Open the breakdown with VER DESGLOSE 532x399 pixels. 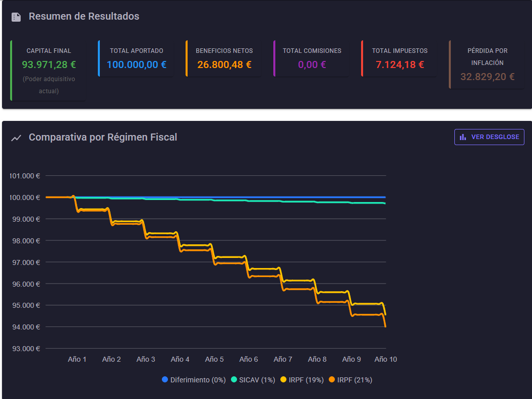489,137
